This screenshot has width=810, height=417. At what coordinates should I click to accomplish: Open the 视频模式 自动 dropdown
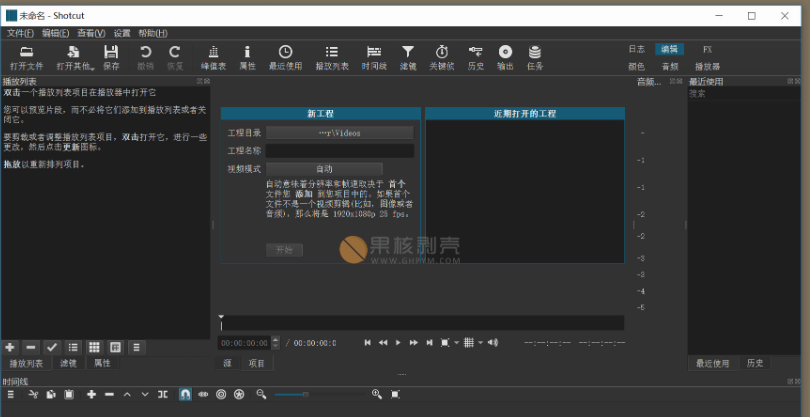324,169
